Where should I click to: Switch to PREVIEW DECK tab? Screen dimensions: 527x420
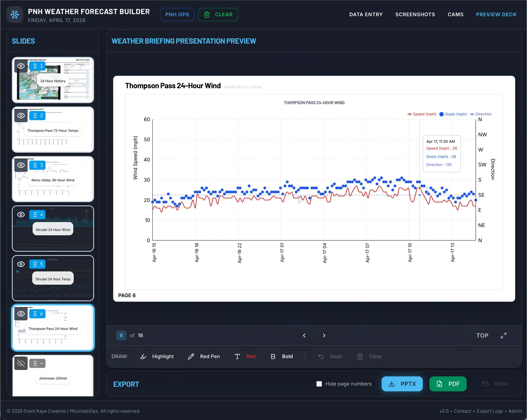[x=496, y=15]
